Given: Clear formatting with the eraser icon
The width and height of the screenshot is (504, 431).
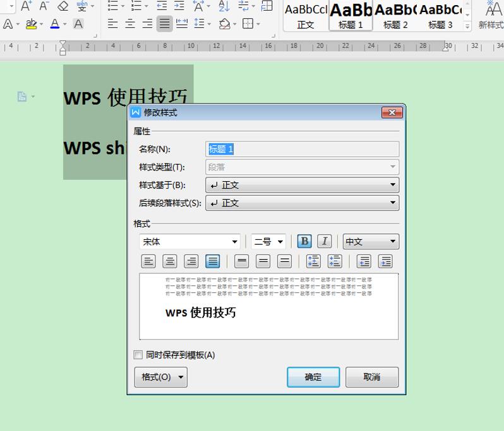Looking at the screenshot, I should tap(63, 6).
